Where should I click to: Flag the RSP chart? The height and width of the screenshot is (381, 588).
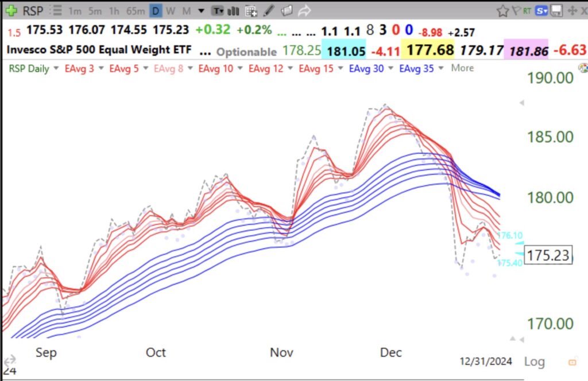pyautogui.click(x=516, y=10)
